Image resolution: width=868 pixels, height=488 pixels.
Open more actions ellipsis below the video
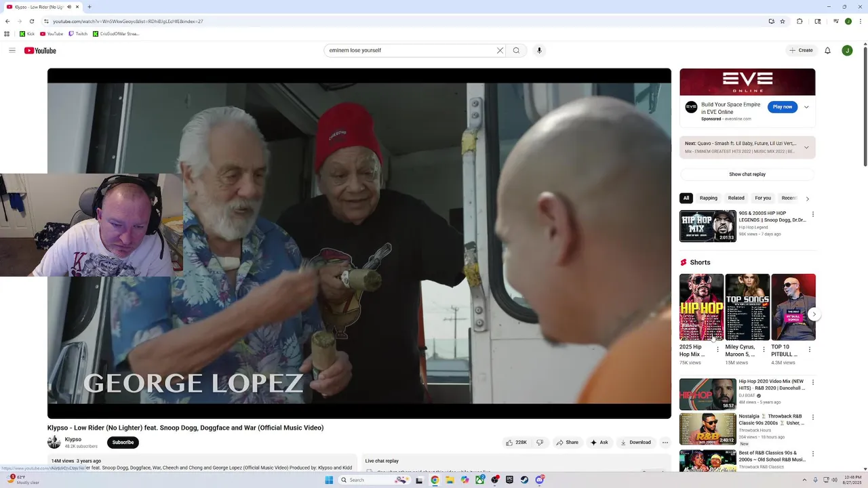tap(665, 443)
